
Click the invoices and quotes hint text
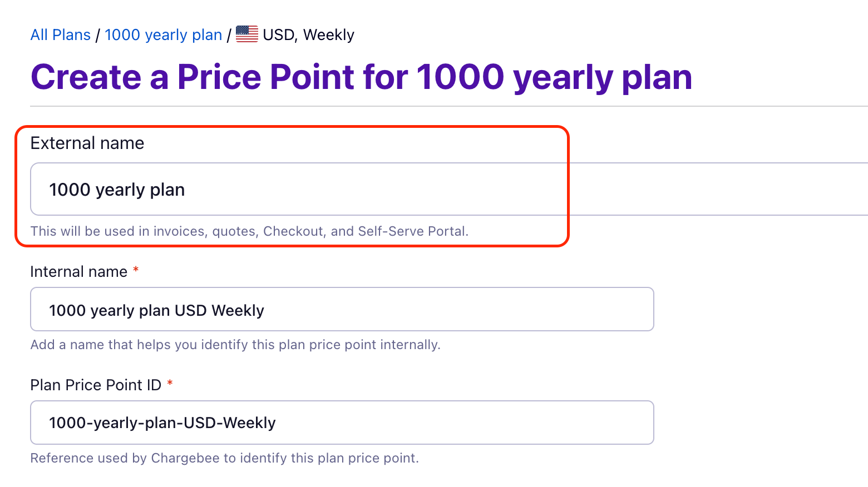click(249, 231)
